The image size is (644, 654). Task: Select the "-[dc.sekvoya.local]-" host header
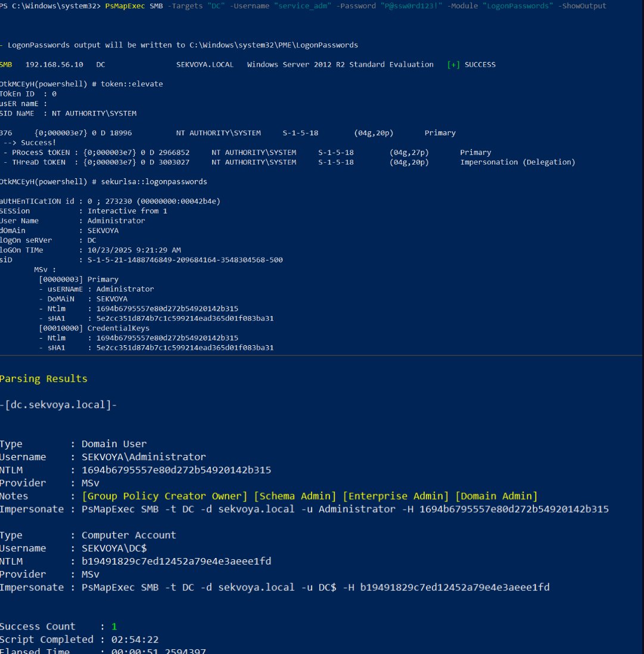click(x=58, y=405)
